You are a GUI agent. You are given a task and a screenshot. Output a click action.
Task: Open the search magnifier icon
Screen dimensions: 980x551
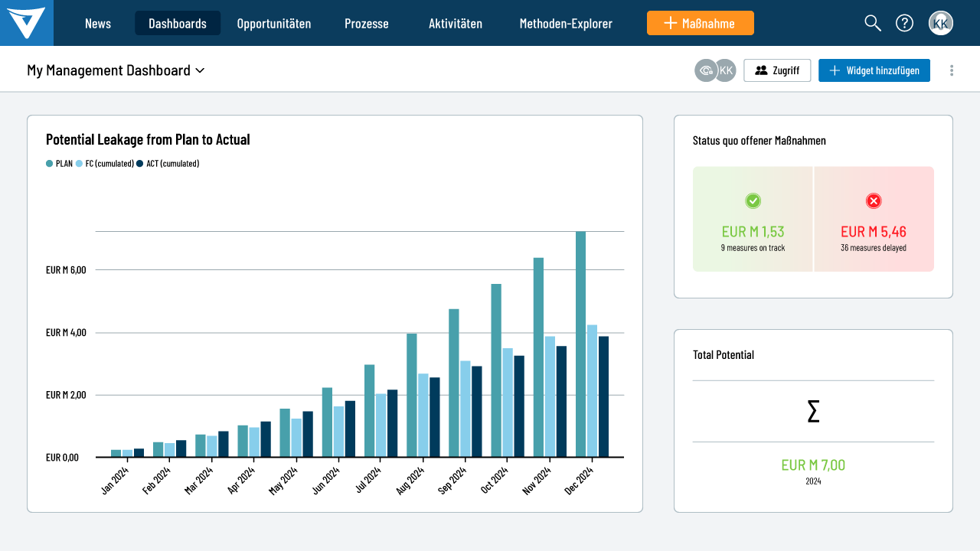click(x=873, y=23)
